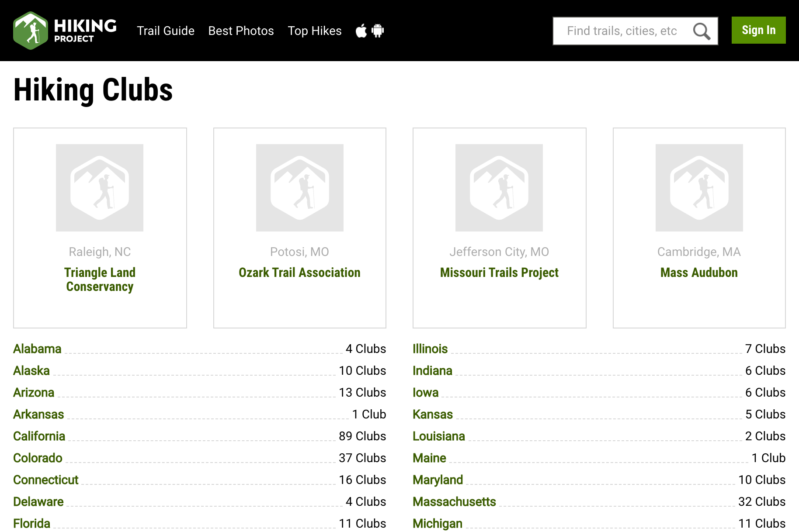The height and width of the screenshot is (532, 799).
Task: Click the Hiking Clubs page heading
Action: [x=93, y=90]
